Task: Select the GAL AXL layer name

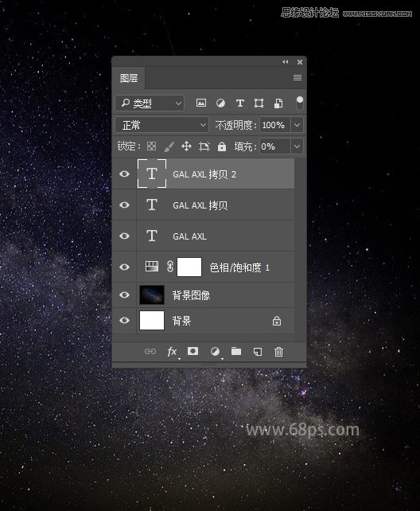Action: 189,236
